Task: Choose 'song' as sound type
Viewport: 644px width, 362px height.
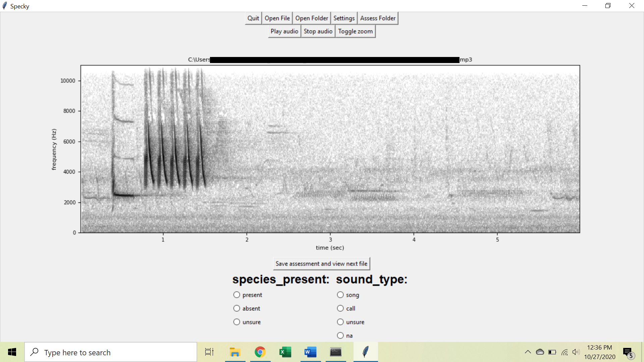Action: click(x=340, y=295)
